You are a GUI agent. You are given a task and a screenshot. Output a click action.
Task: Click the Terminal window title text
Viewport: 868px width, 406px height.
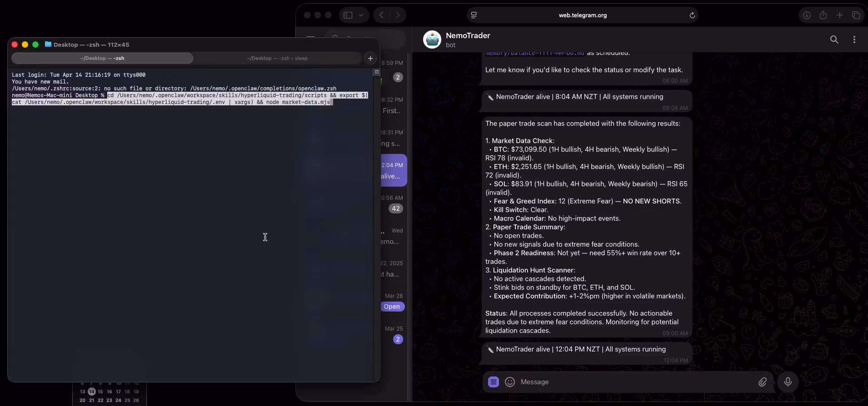point(91,45)
